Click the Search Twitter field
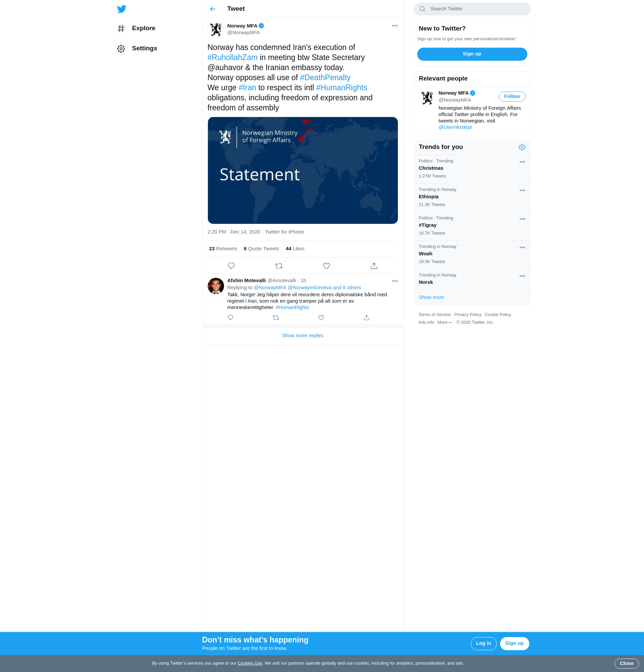Screen dimensions: 644x672 476,9
